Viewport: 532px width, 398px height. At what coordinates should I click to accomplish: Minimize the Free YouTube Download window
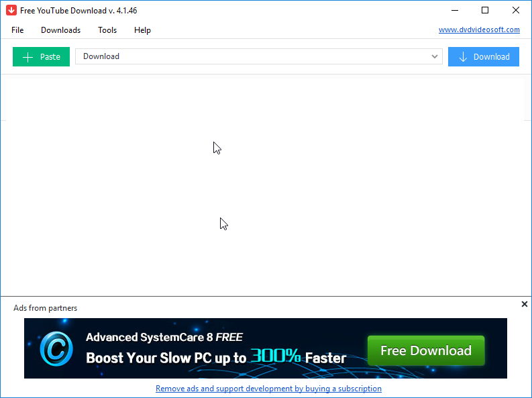[455, 11]
